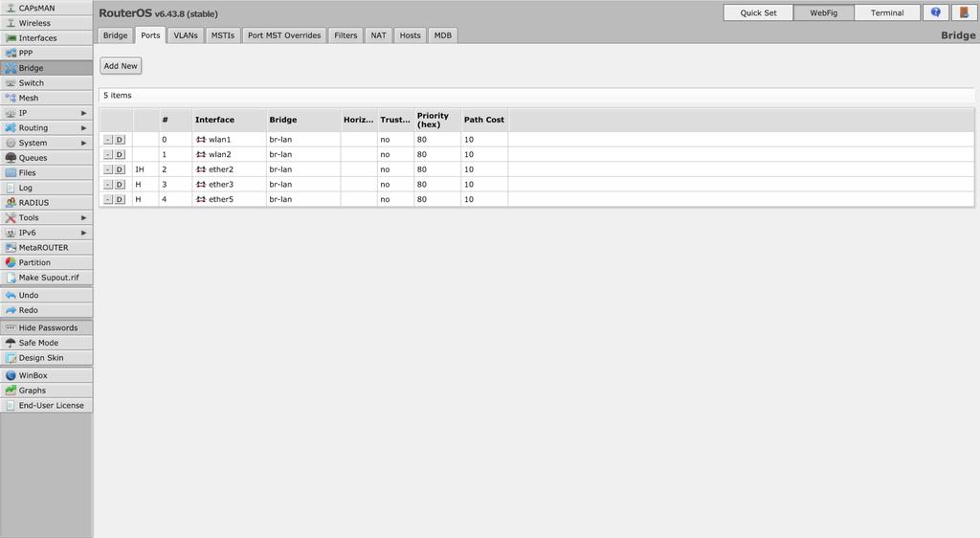Click the Safe Mode umbrella icon
This screenshot has height=538, width=980.
pyautogui.click(x=11, y=343)
